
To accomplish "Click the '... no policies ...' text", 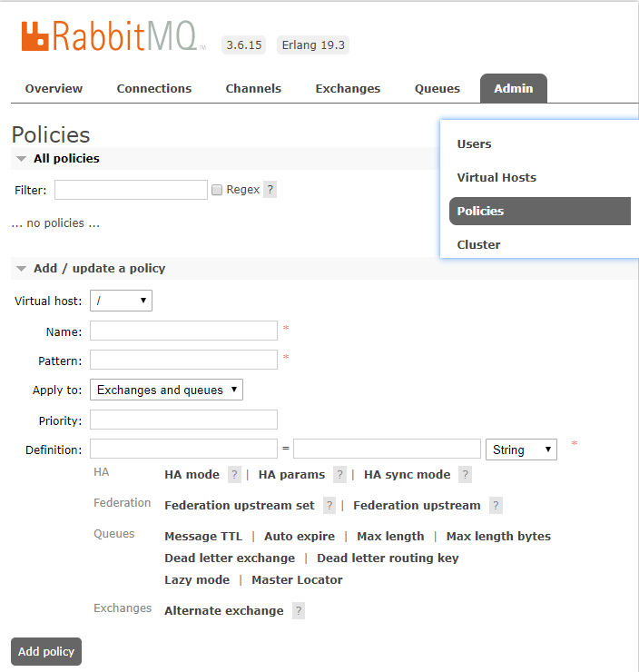I will click(x=55, y=223).
